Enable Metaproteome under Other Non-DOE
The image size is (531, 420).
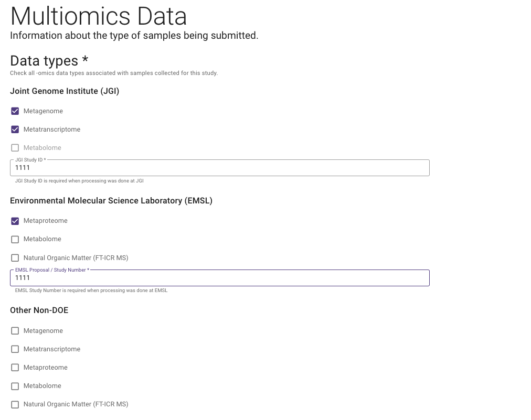(x=15, y=367)
